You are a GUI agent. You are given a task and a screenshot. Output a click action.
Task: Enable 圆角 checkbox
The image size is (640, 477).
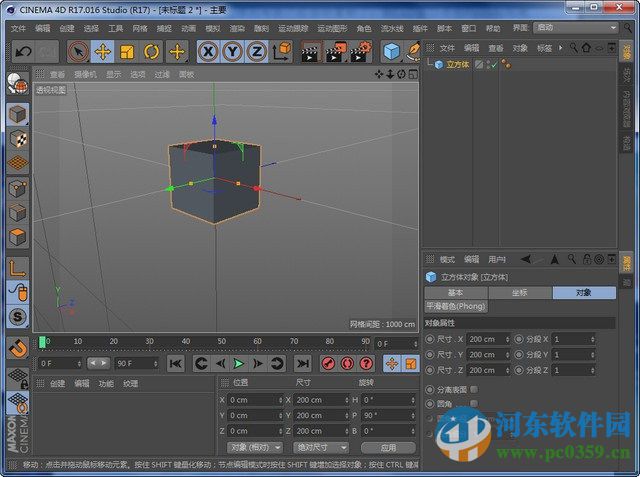point(474,404)
